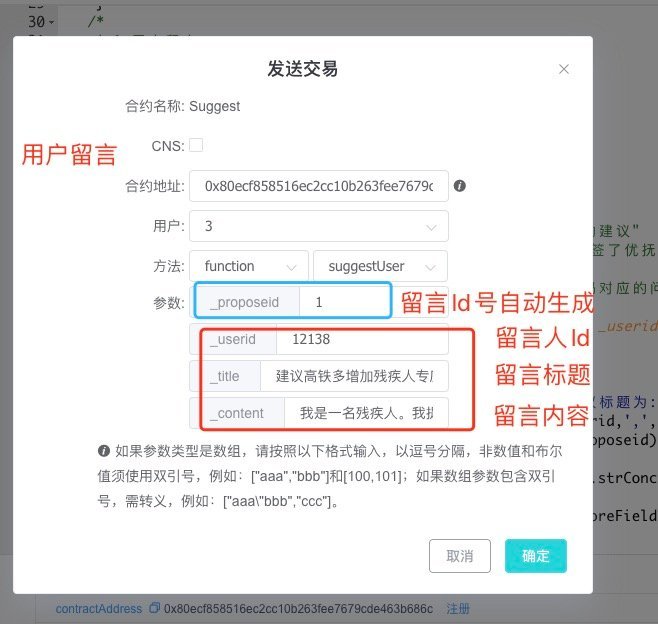Click the copy icon next to contractAddress
658x624 pixels.
154,608
